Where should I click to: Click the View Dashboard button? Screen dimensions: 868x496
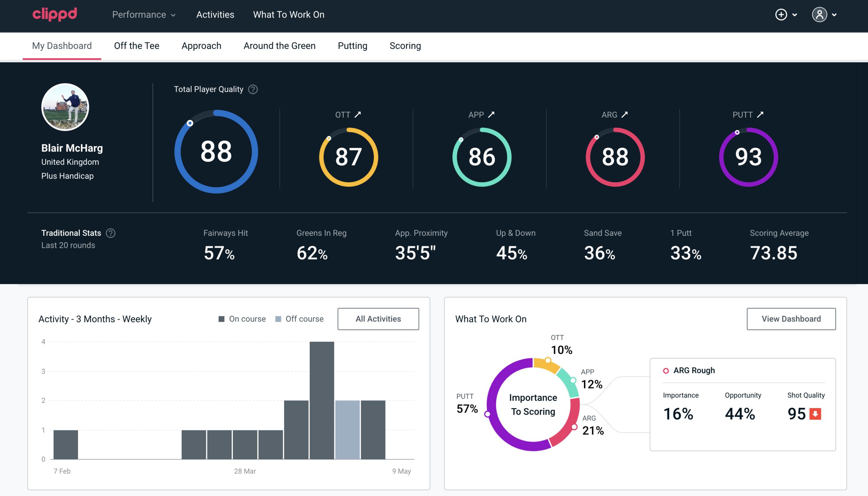[791, 318]
